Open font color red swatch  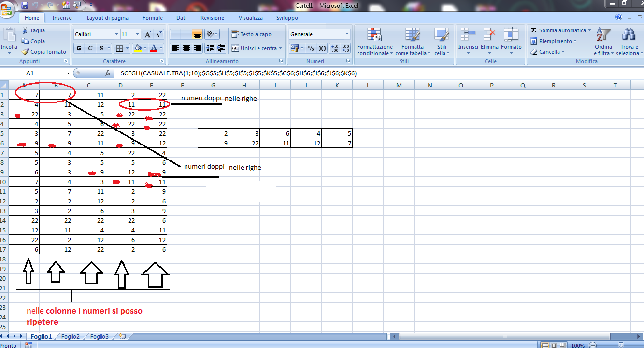pos(154,48)
